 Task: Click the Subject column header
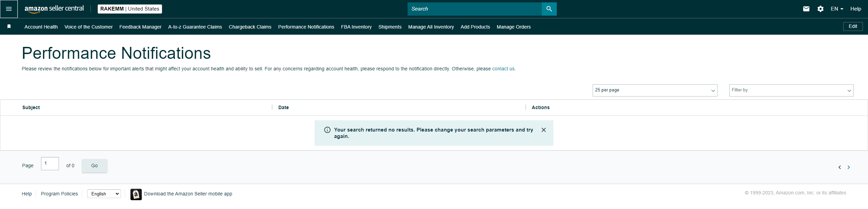coord(31,107)
